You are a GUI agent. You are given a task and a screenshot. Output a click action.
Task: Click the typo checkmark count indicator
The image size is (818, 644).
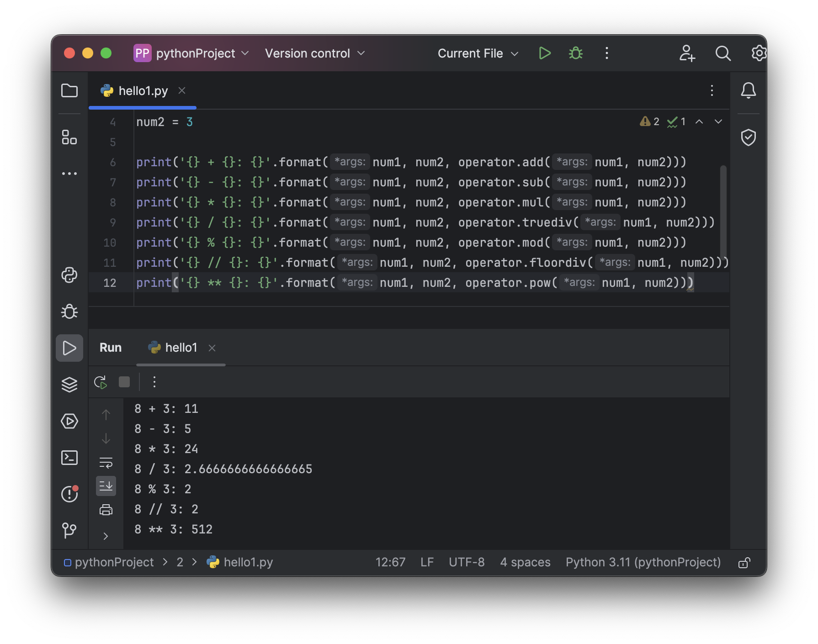[x=676, y=121]
